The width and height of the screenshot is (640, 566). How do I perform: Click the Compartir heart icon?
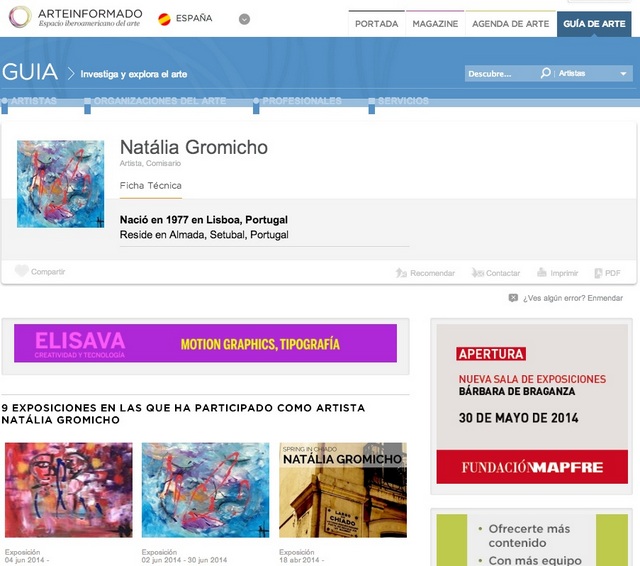tap(22, 271)
